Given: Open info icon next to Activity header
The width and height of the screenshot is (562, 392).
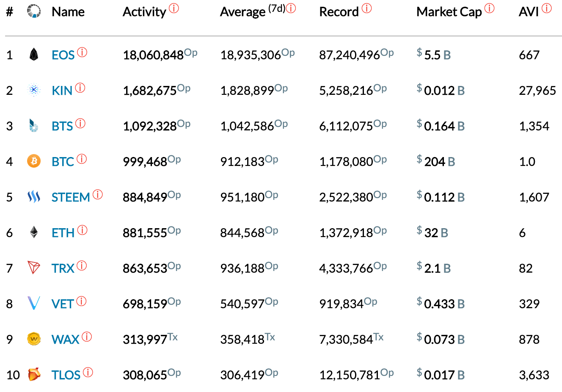Looking at the screenshot, I should [x=174, y=8].
